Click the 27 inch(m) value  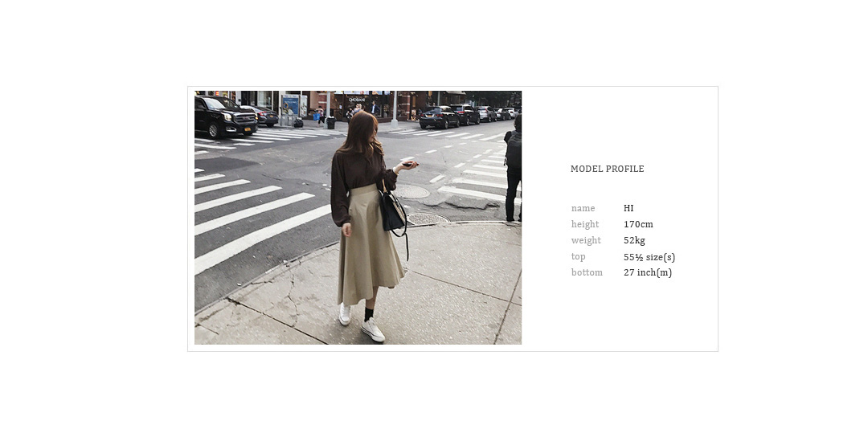tap(648, 272)
